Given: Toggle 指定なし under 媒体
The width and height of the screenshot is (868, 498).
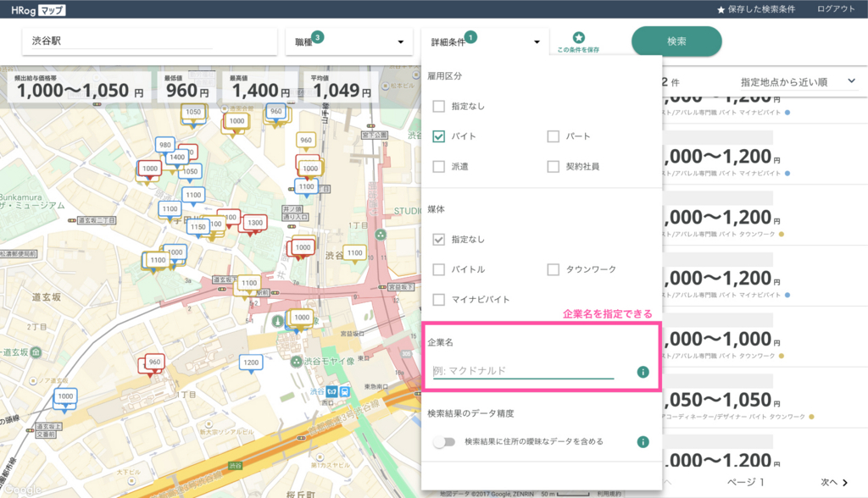Looking at the screenshot, I should pos(438,239).
